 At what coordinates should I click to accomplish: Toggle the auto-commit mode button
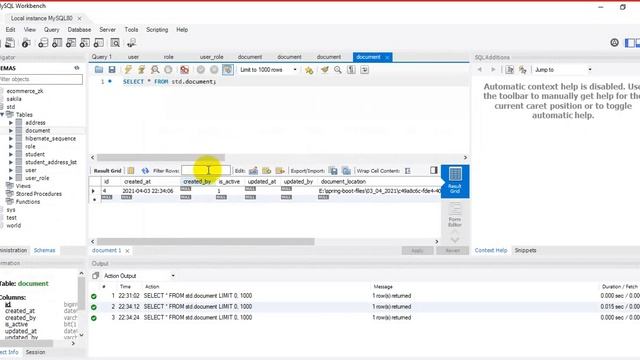[x=228, y=70]
